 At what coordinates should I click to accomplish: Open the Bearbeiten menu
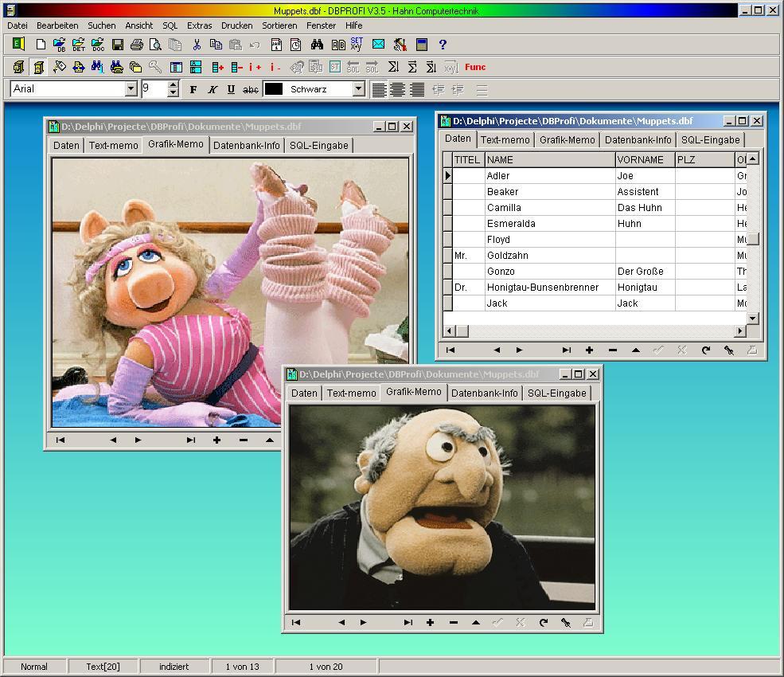(57, 25)
